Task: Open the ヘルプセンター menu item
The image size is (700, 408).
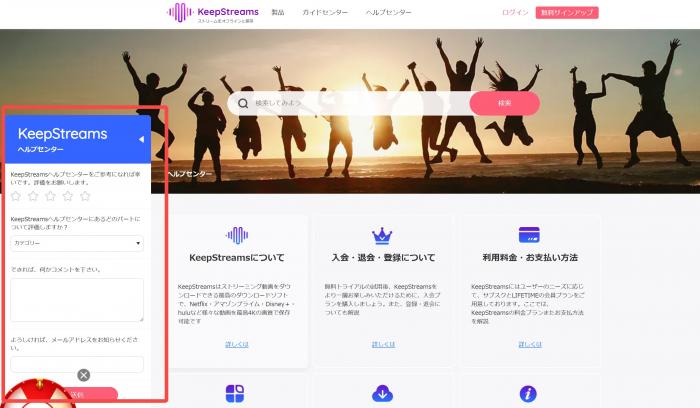Action: point(388,12)
